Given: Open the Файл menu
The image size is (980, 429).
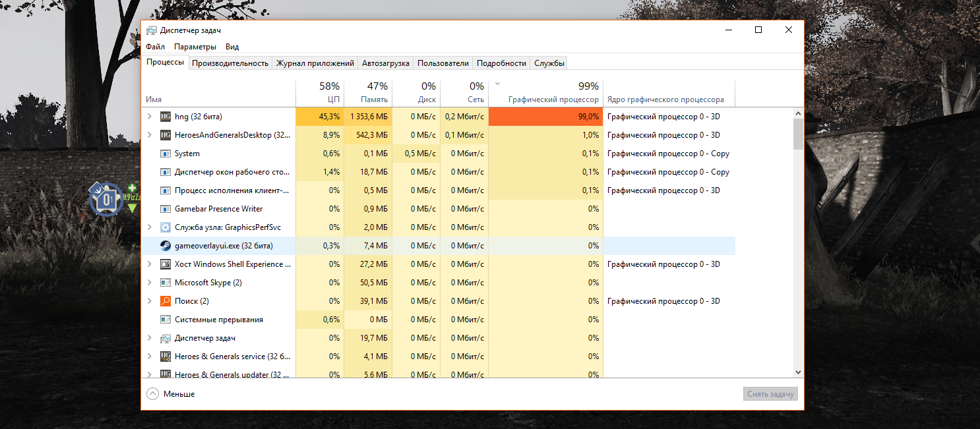Looking at the screenshot, I should (x=156, y=47).
